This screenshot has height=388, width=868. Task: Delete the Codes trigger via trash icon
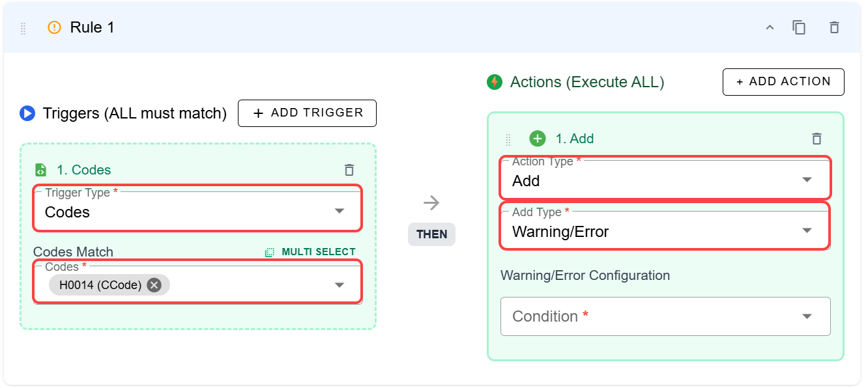(x=349, y=170)
